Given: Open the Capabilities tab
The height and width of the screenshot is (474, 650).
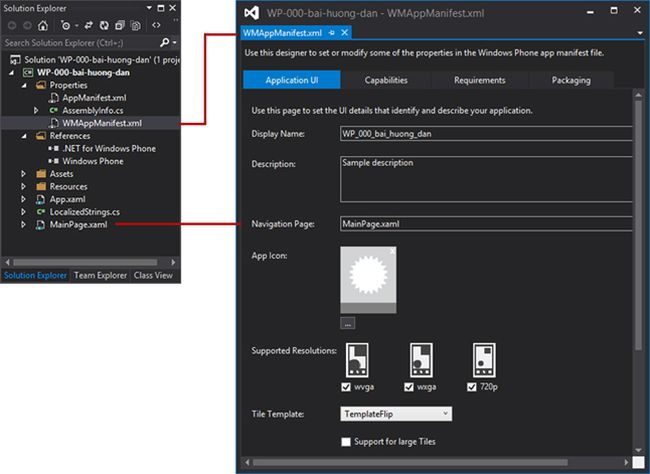Looking at the screenshot, I should coord(386,80).
